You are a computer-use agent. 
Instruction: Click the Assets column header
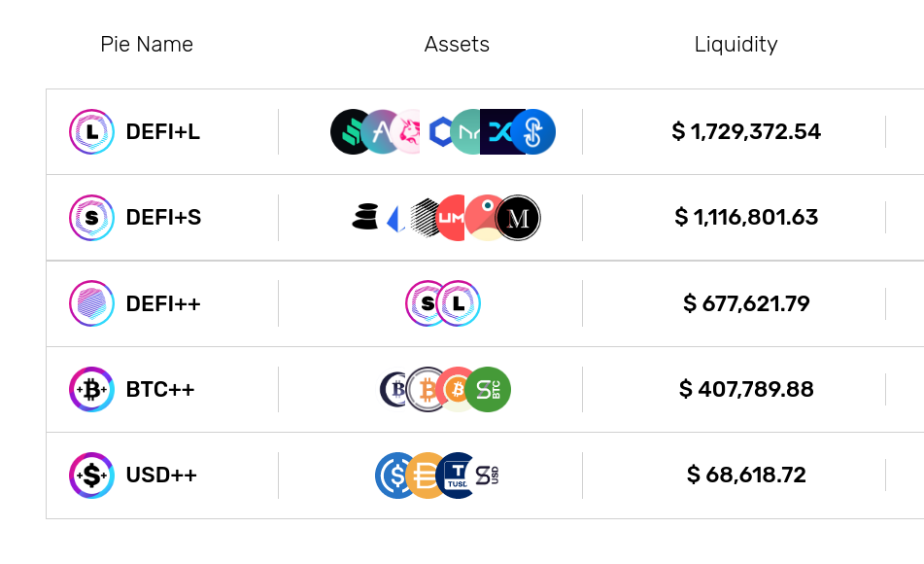[x=457, y=45]
